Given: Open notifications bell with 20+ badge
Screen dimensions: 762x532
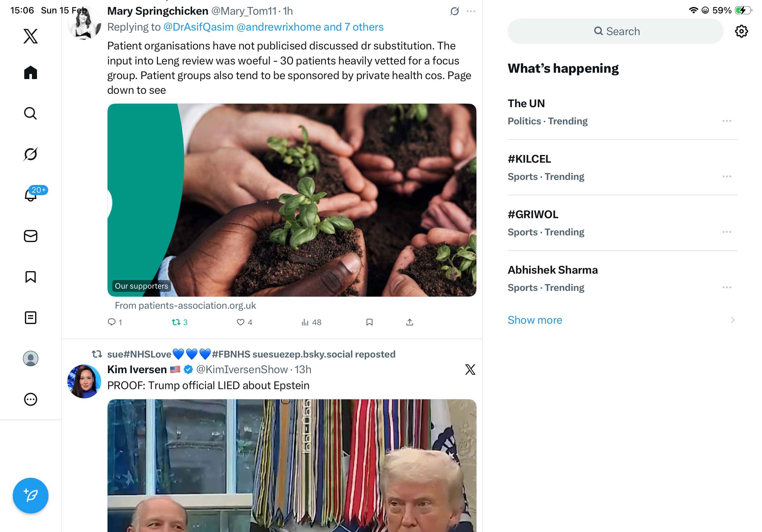Looking at the screenshot, I should (31, 194).
